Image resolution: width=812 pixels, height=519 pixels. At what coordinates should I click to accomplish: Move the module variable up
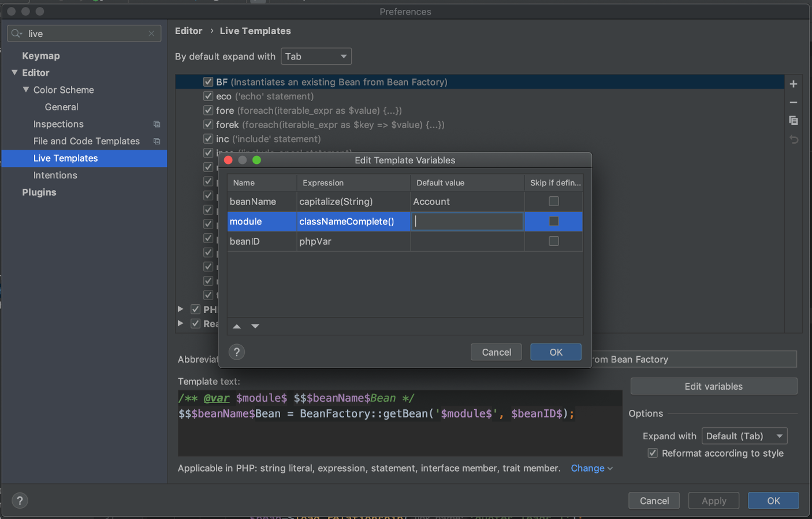coord(237,326)
